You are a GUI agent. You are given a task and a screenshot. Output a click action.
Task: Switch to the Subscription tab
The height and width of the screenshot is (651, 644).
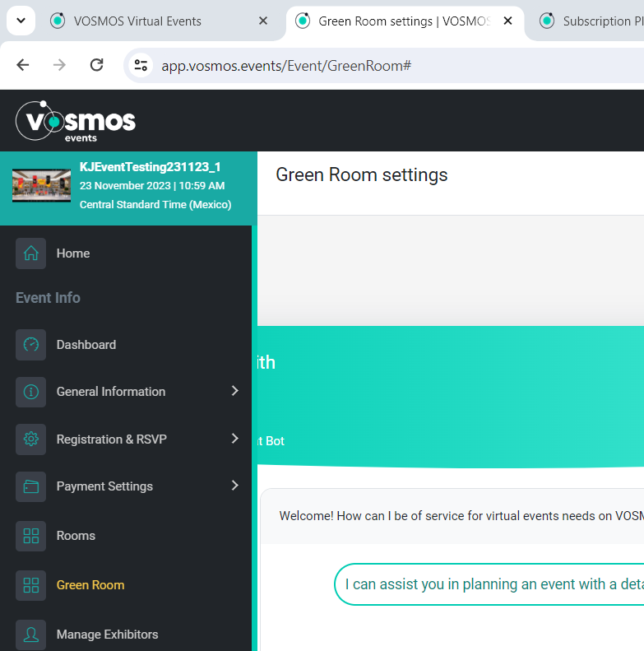click(591, 21)
